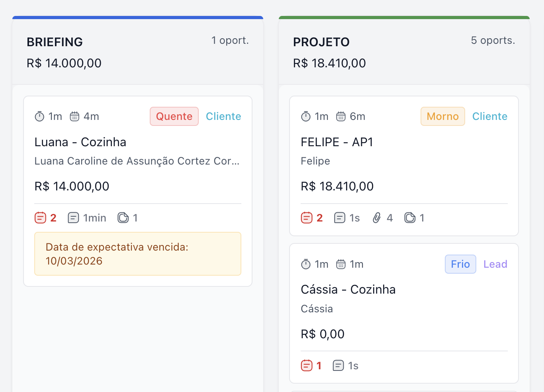Click the stopwatch icon on Luana card
The image size is (544, 392).
39,117
